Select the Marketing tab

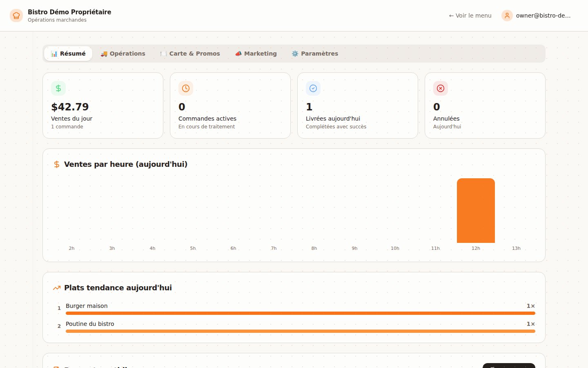pyautogui.click(x=256, y=54)
